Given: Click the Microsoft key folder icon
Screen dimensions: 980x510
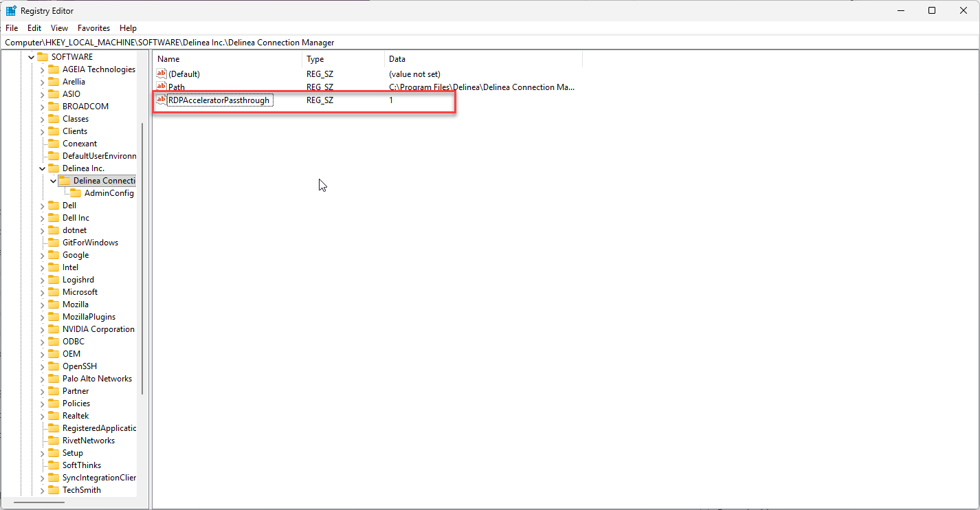Looking at the screenshot, I should pyautogui.click(x=54, y=292).
